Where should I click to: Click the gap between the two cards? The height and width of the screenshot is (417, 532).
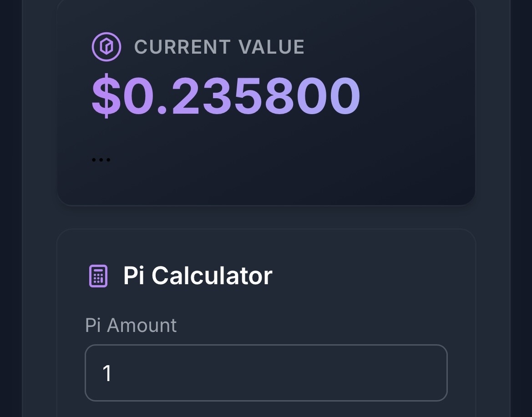tap(266, 217)
